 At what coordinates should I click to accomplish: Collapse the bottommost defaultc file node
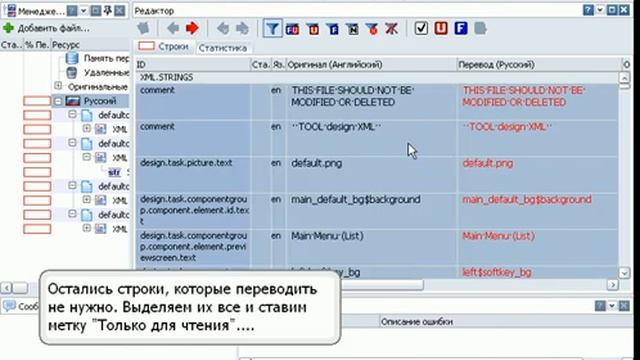point(72,214)
